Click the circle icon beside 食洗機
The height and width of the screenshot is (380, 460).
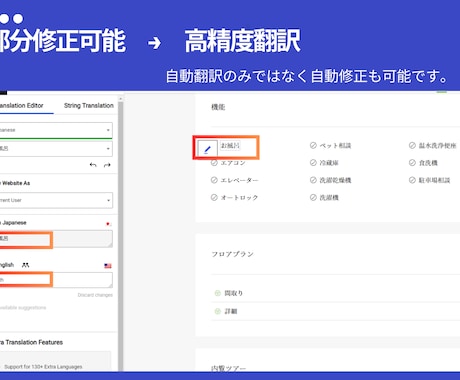[412, 163]
